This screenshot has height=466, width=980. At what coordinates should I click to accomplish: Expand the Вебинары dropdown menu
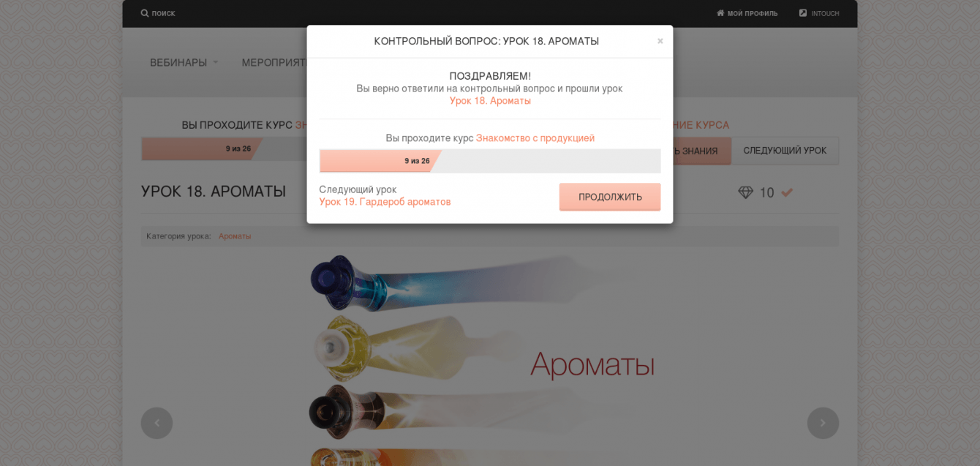pyautogui.click(x=184, y=63)
